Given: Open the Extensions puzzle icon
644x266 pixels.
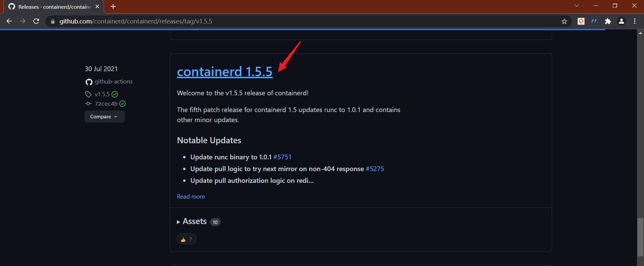Looking at the screenshot, I should coord(608,21).
